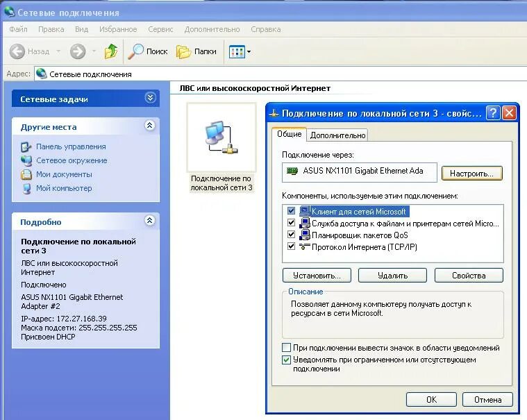Uncheck Планировщик пакетов QoS
Image resolution: width=527 pixels, height=420 pixels.
291,235
